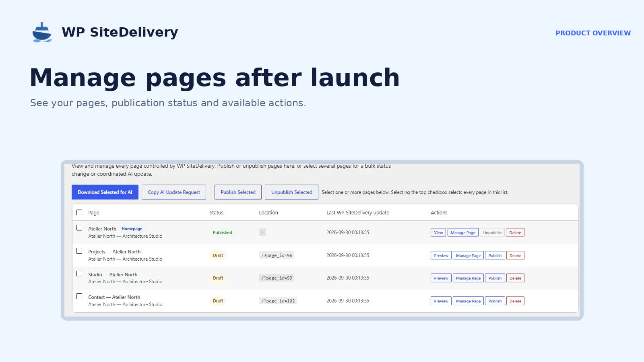
Task: Click the Homepage badge beside Atelier North
Action: coord(132,229)
